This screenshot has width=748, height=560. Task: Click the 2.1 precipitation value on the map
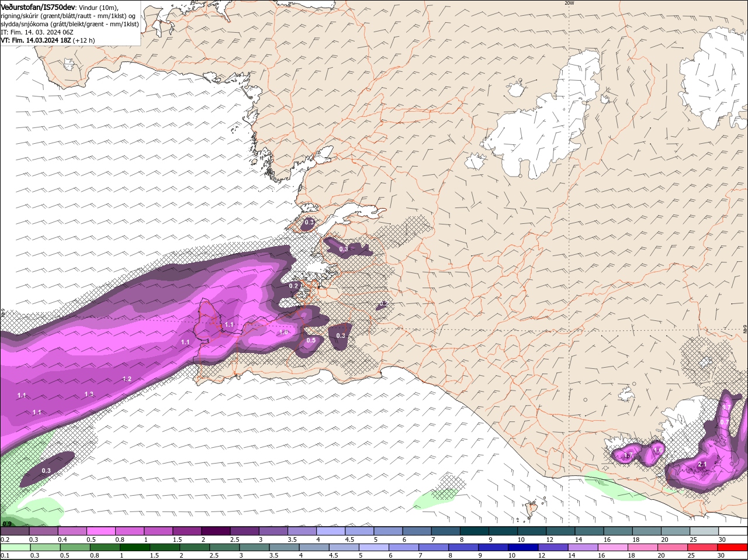[702, 465]
